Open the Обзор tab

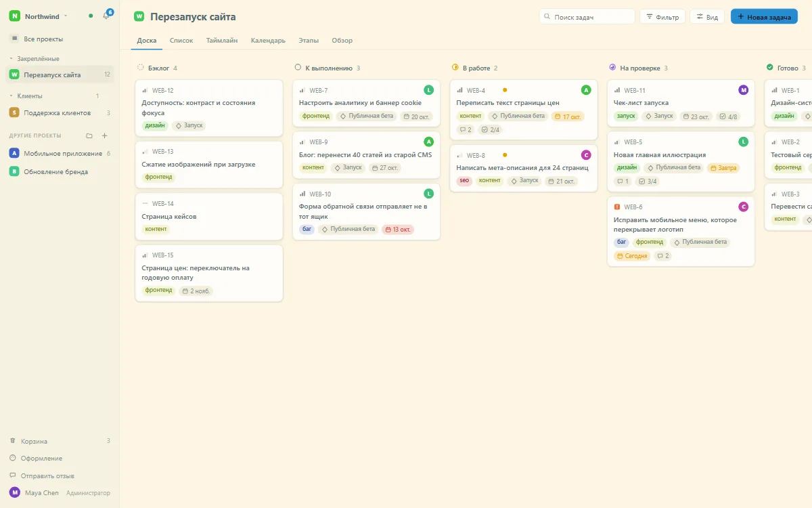pos(342,41)
